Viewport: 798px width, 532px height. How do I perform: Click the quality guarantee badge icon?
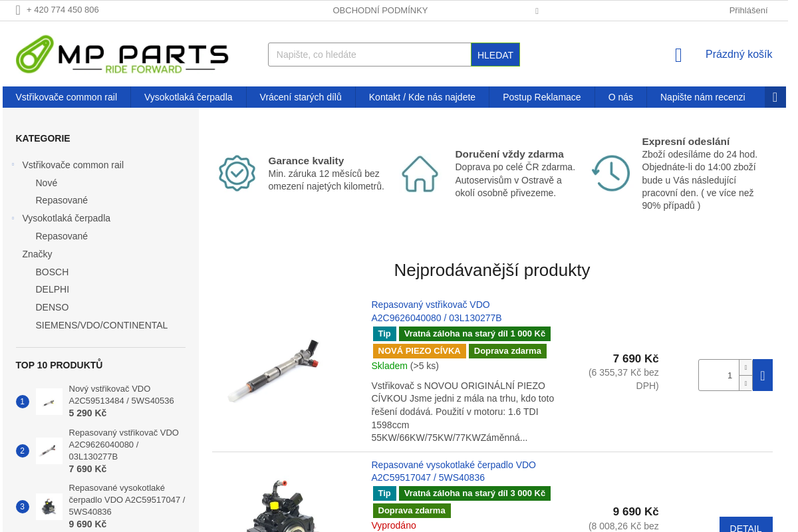click(x=237, y=173)
